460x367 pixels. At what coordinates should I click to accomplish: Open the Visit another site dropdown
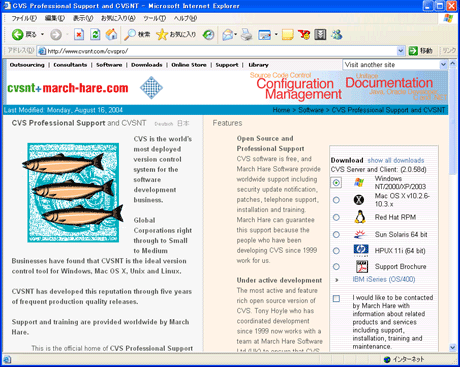tap(443, 65)
